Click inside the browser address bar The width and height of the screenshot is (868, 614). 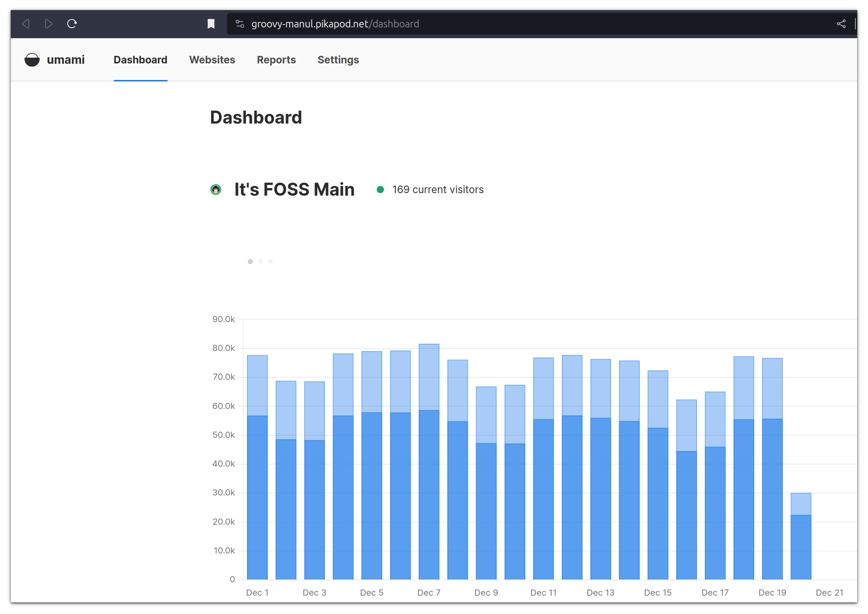(x=416, y=23)
